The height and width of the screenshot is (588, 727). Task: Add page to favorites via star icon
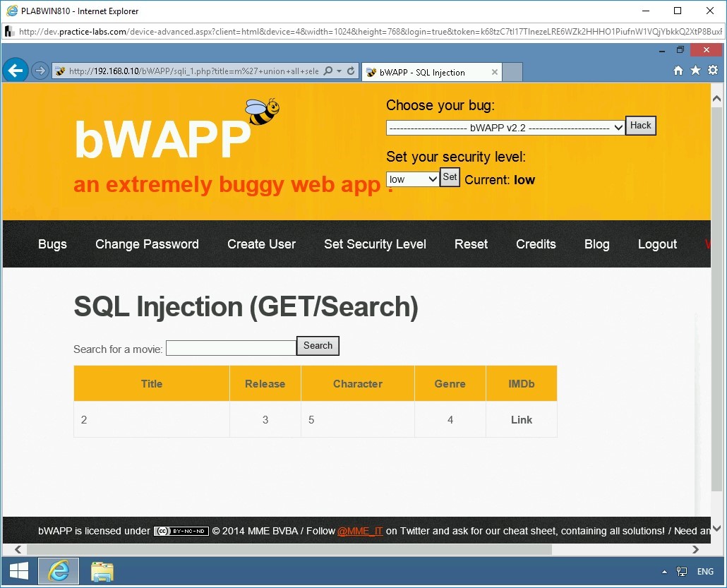pyautogui.click(x=695, y=71)
